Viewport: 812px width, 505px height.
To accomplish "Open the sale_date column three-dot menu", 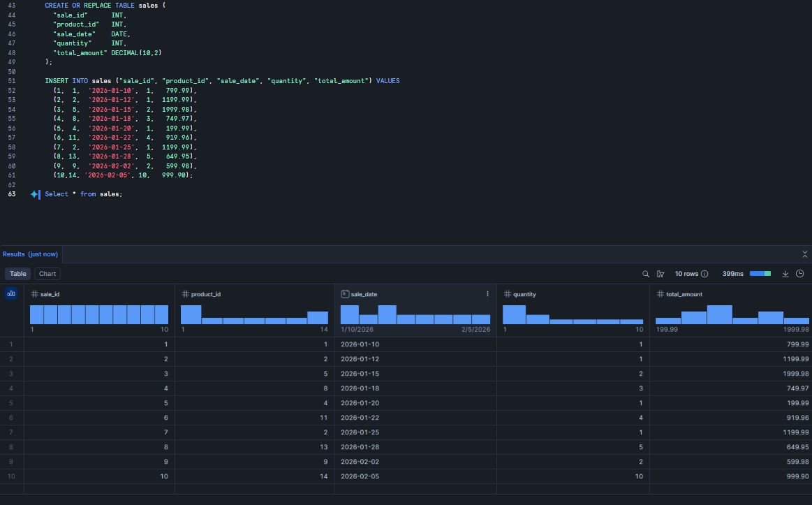I will (x=487, y=294).
